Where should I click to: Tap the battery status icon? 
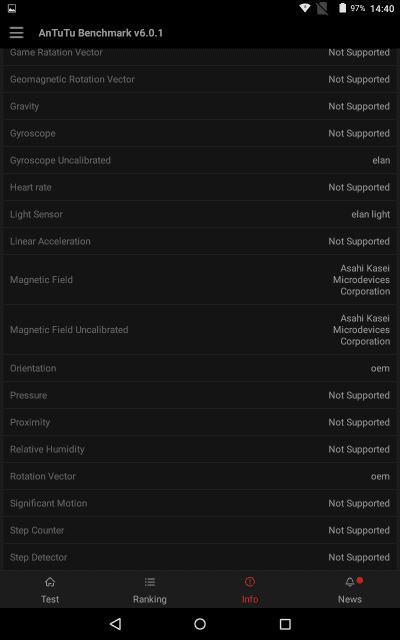[342, 8]
